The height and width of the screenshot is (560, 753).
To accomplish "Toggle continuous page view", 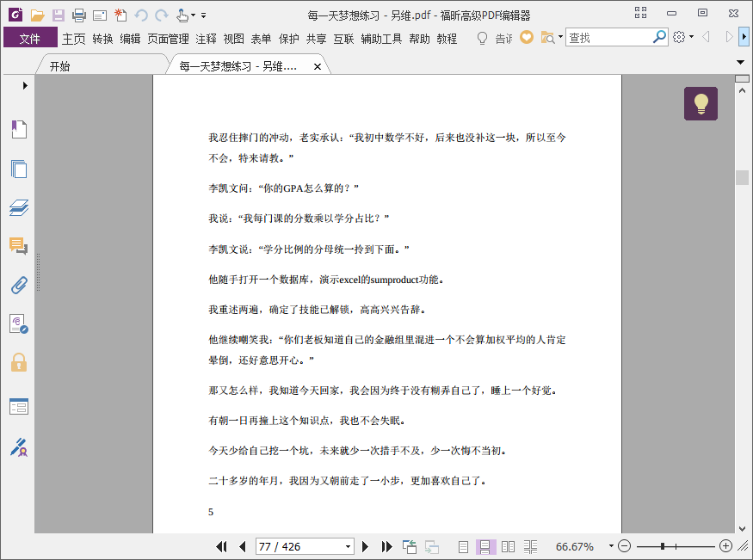I will (x=485, y=546).
